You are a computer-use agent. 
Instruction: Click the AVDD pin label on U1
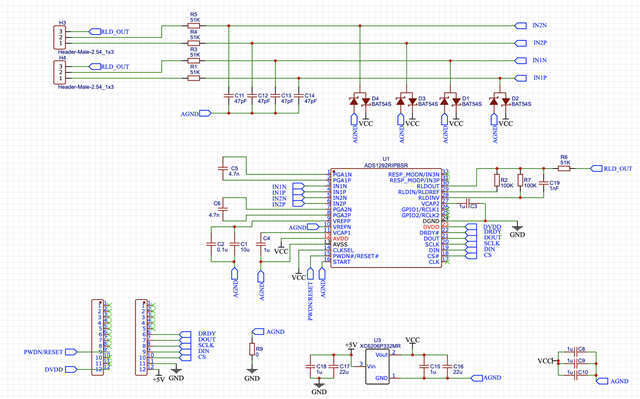(x=341, y=239)
